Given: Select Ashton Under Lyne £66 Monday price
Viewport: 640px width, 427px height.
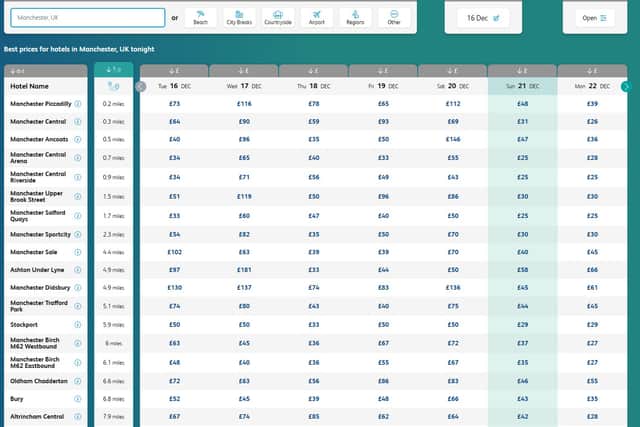Looking at the screenshot, I should 592,269.
